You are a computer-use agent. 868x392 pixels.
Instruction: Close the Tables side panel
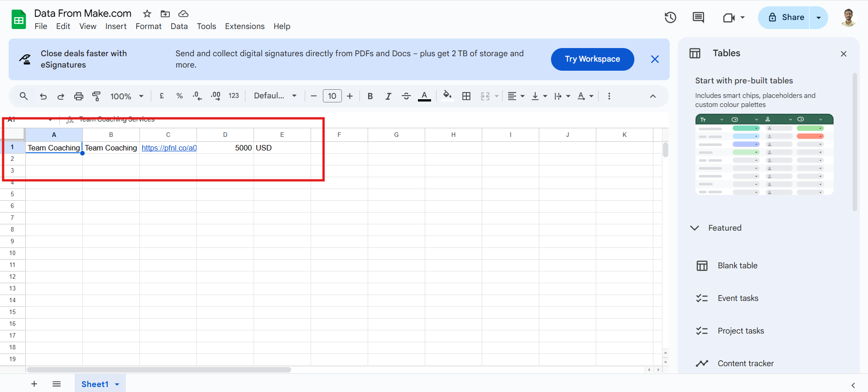[844, 53]
